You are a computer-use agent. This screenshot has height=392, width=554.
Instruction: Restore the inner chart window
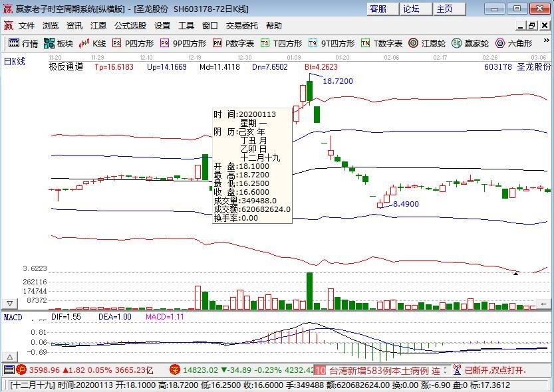point(532,25)
